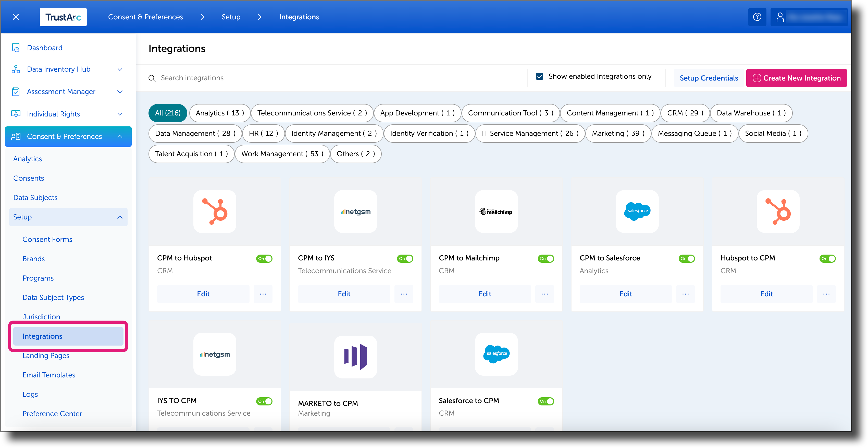The width and height of the screenshot is (868, 448).
Task: Click the Hubspot logo on CPM to Hubspot
Action: [215, 211]
